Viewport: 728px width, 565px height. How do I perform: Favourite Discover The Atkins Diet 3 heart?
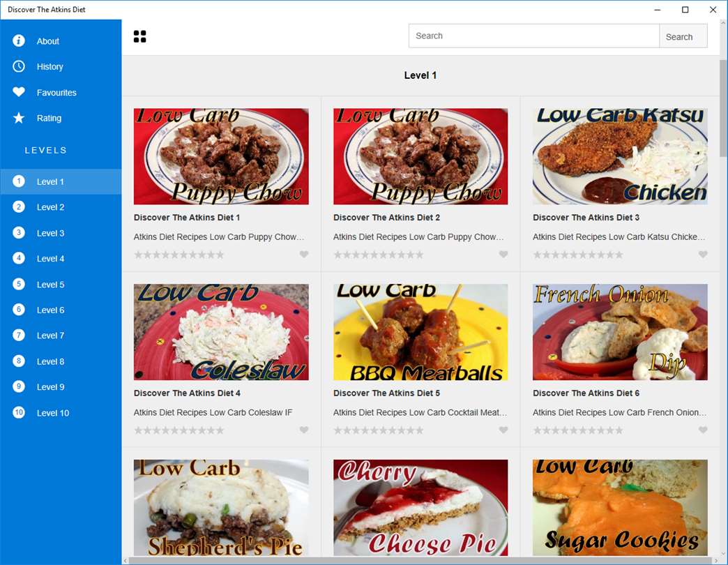(703, 255)
